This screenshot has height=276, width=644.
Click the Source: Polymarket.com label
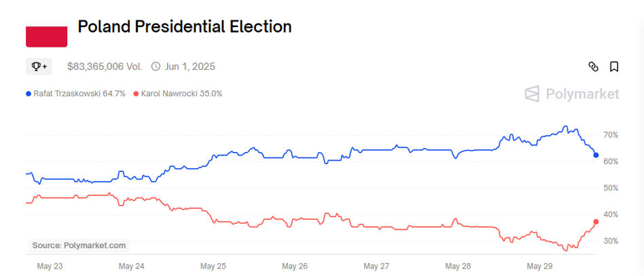pyautogui.click(x=79, y=245)
